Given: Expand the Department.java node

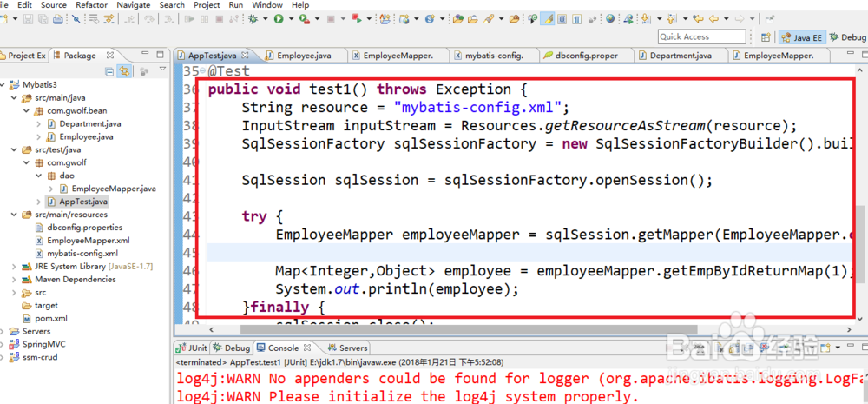Looking at the screenshot, I should 39,123.
